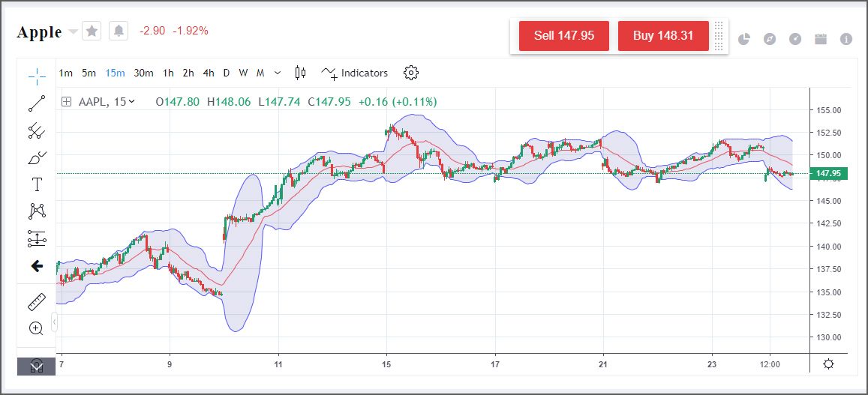The image size is (868, 395).
Task: Click the 12:00 time axis label
Action: coord(770,364)
